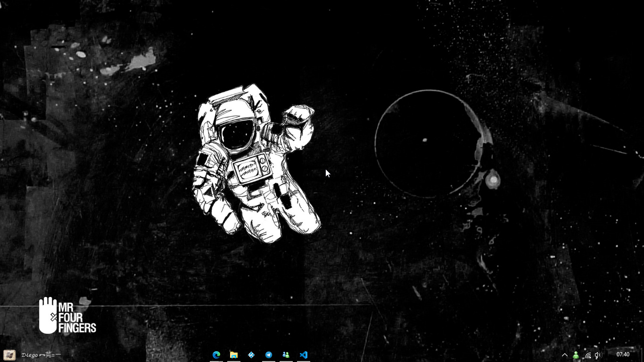Viewport: 644px width, 362px height.
Task: Open the Wi-Fi network tray icon
Action: pos(587,355)
